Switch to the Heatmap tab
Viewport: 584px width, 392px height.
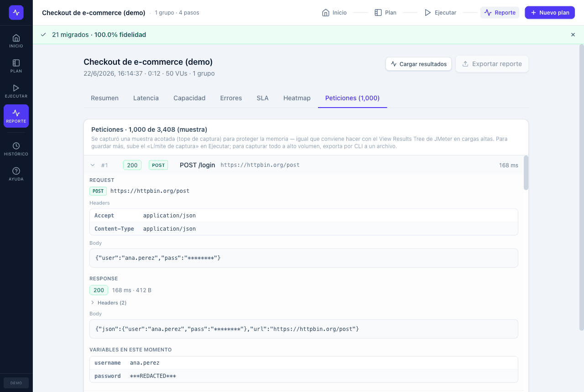click(x=297, y=98)
